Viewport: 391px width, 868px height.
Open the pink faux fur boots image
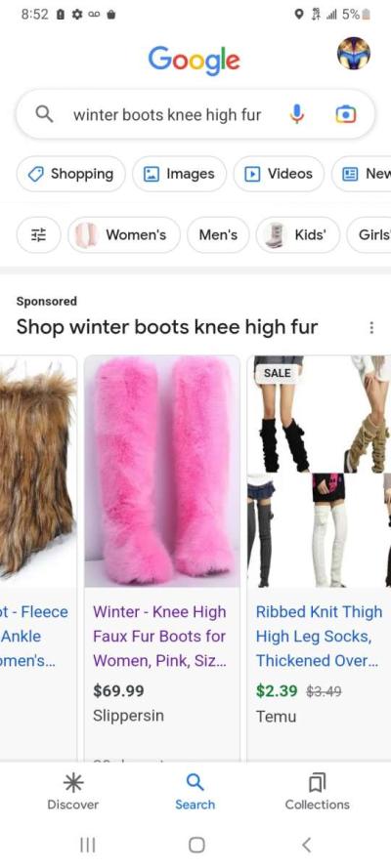[x=162, y=471]
